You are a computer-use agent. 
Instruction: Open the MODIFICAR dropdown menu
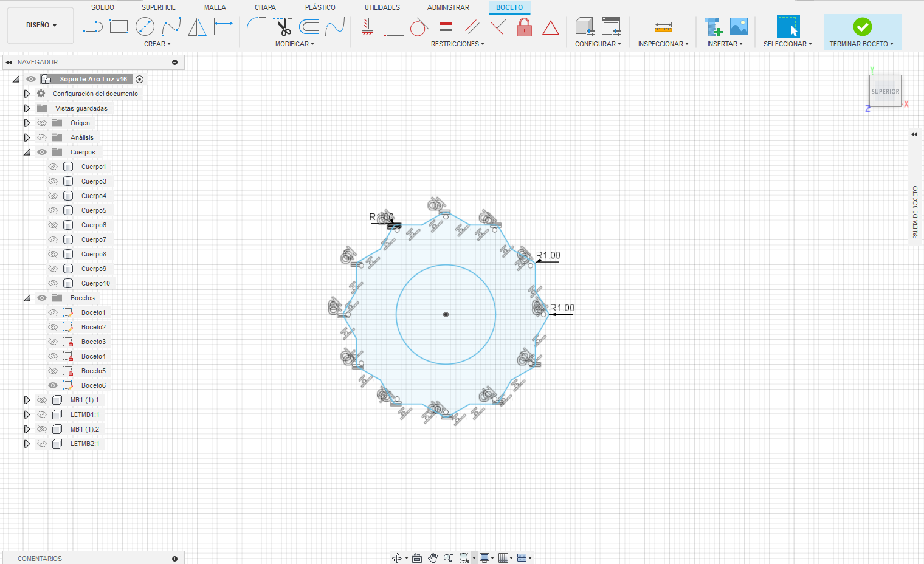click(x=295, y=44)
